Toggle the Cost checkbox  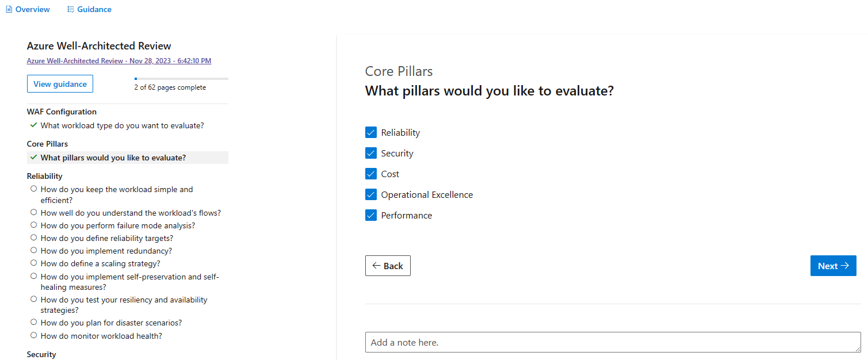[x=370, y=174]
